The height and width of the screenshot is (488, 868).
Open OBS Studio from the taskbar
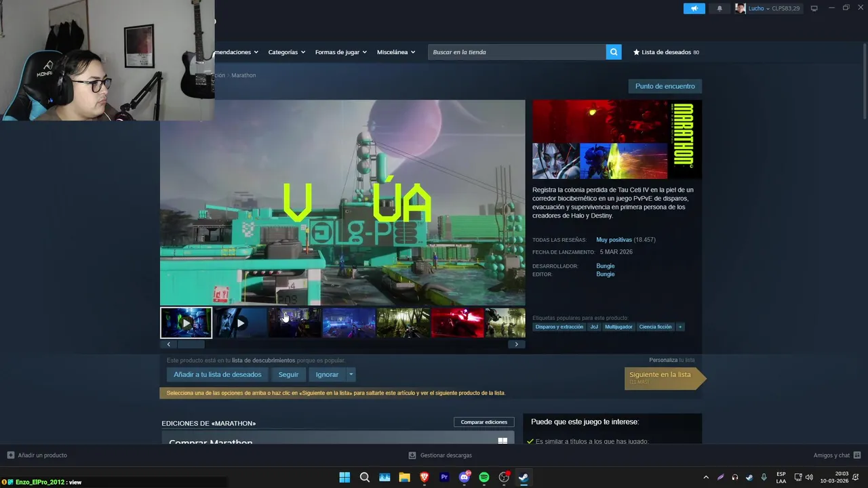504,477
